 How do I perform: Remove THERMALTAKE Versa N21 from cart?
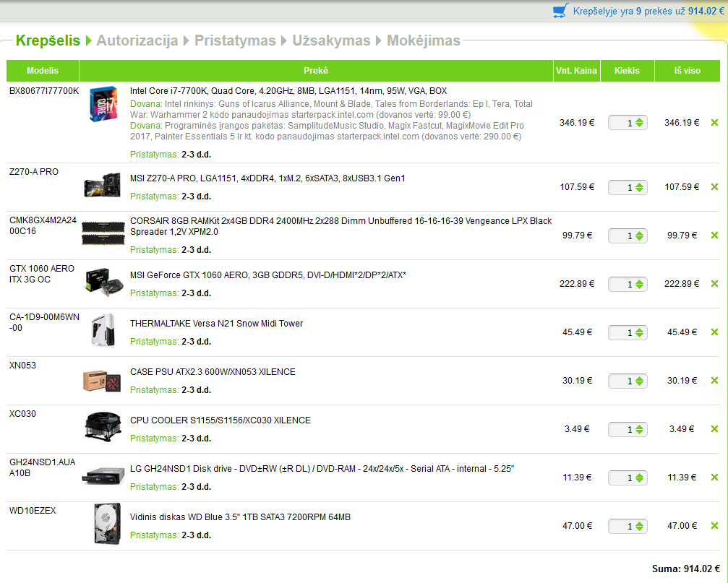(x=714, y=332)
